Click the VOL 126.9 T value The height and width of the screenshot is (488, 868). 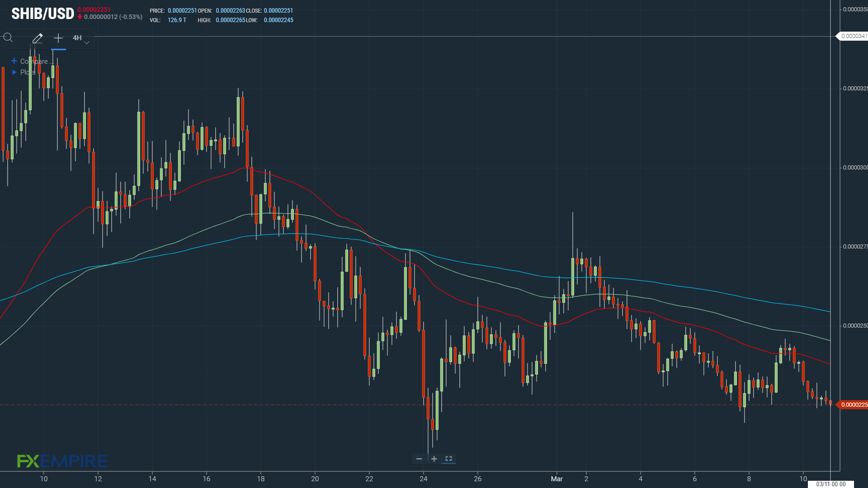(x=177, y=20)
